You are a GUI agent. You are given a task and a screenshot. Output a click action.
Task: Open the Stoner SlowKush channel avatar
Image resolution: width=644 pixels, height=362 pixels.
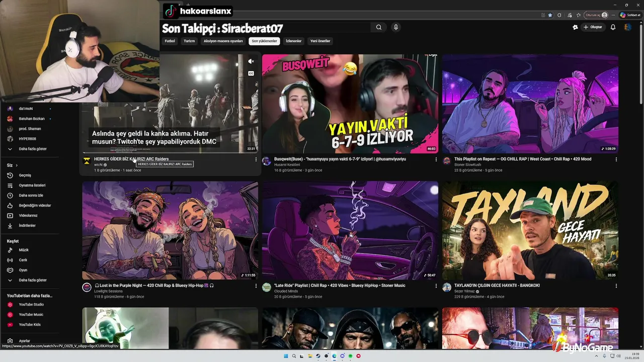pos(447,161)
